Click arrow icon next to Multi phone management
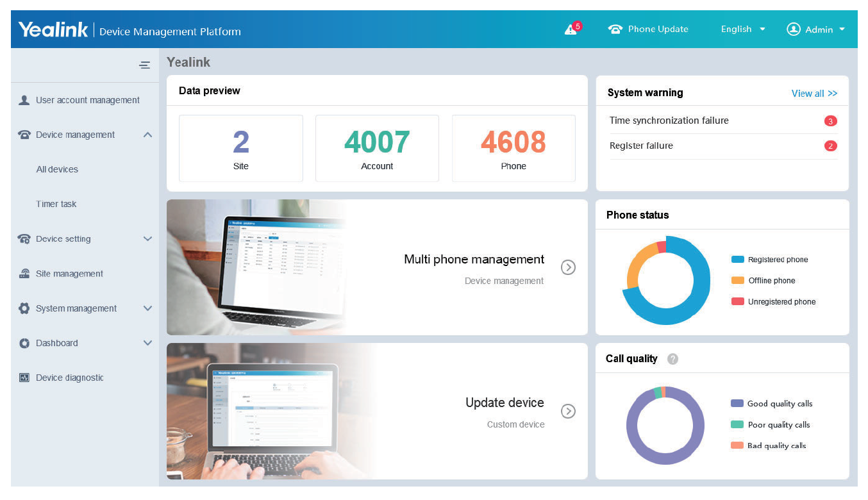 [568, 267]
